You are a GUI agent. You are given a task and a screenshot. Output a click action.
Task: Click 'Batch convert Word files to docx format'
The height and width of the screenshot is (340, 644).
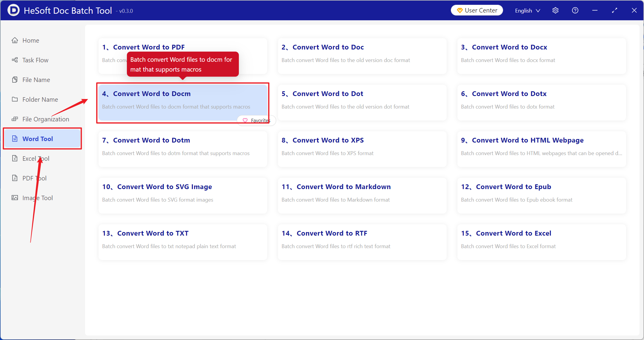pyautogui.click(x=508, y=60)
